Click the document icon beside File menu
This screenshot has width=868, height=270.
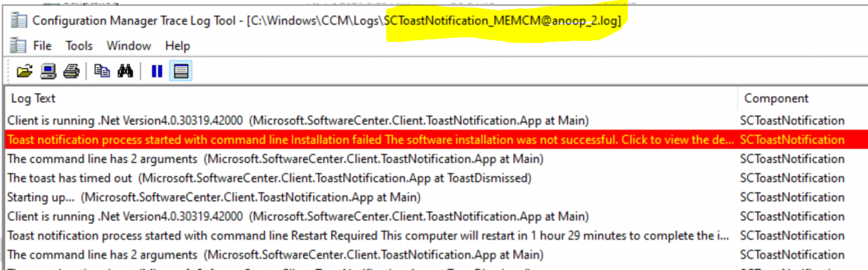click(19, 45)
